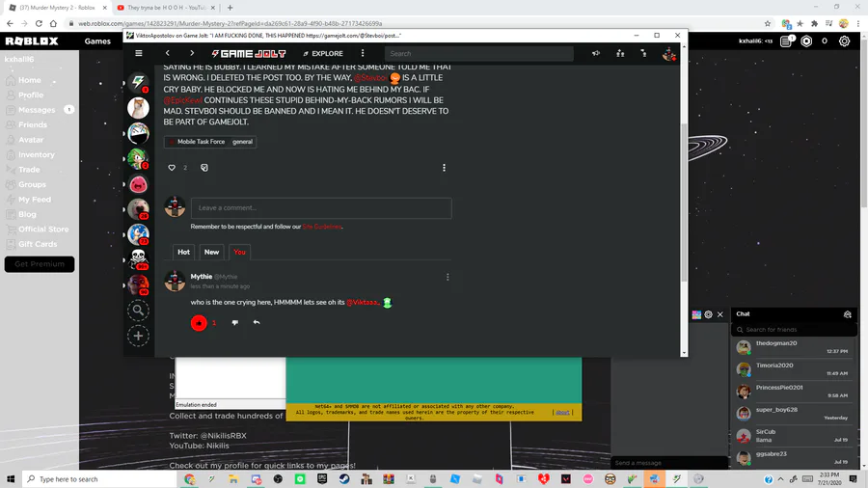Open Game Jolt user avatar menu
The image size is (868, 488).
coord(668,54)
